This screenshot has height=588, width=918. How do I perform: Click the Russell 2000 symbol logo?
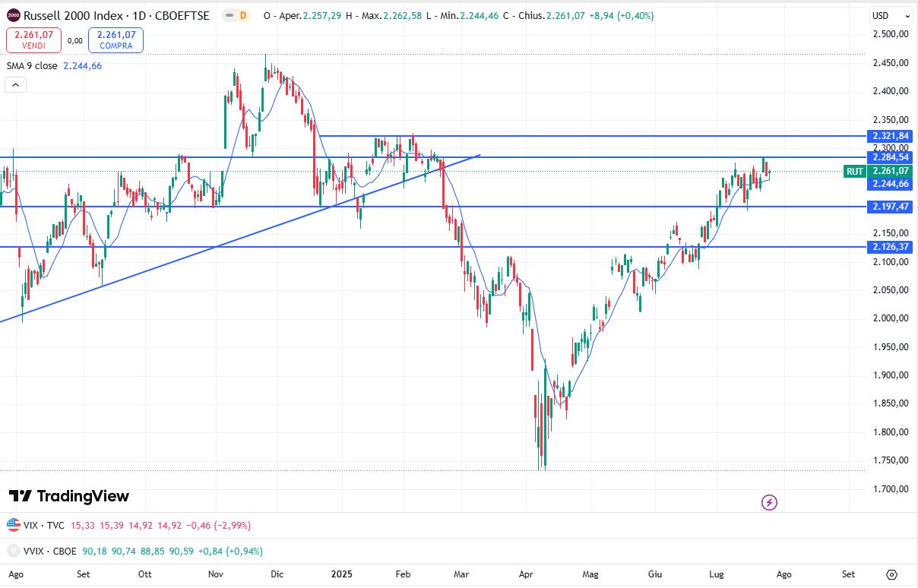click(x=13, y=15)
